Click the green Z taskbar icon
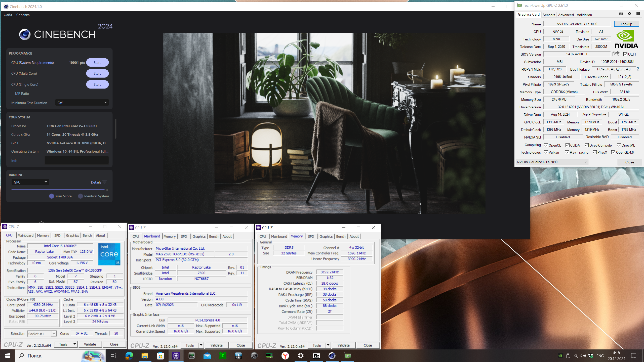This screenshot has height=362, width=644. 223,356
